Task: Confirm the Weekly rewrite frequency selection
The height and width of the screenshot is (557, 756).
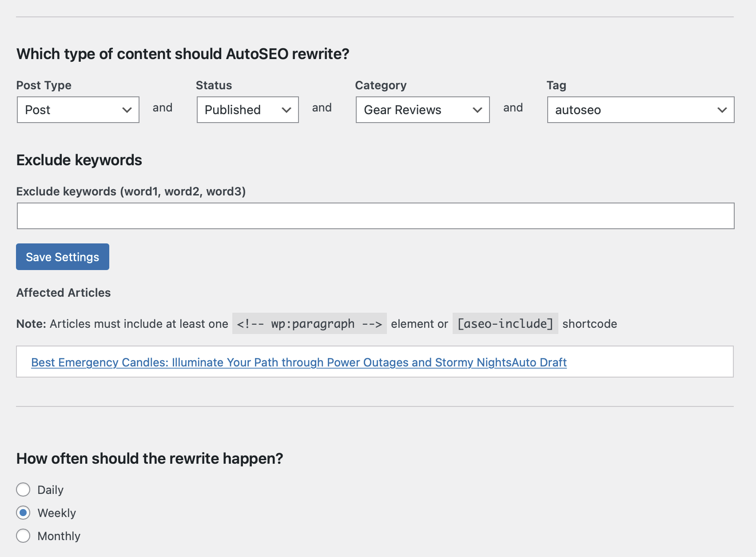Action: click(x=23, y=513)
